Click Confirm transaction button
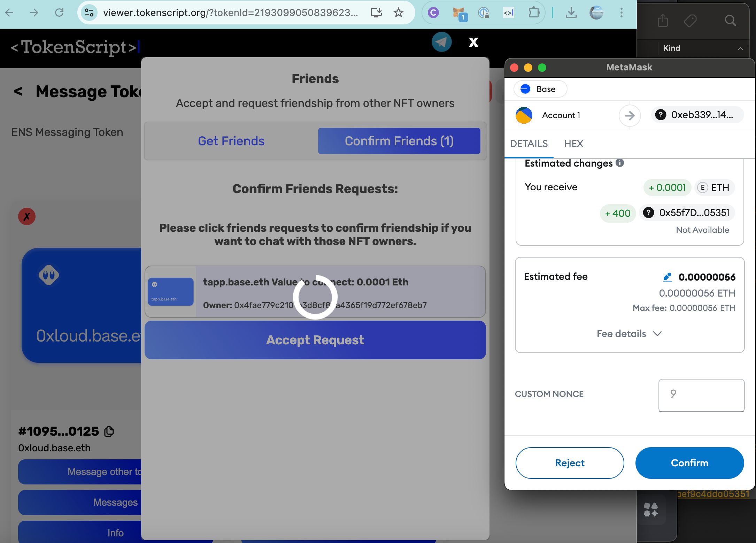Image resolution: width=756 pixels, height=543 pixels. click(690, 463)
